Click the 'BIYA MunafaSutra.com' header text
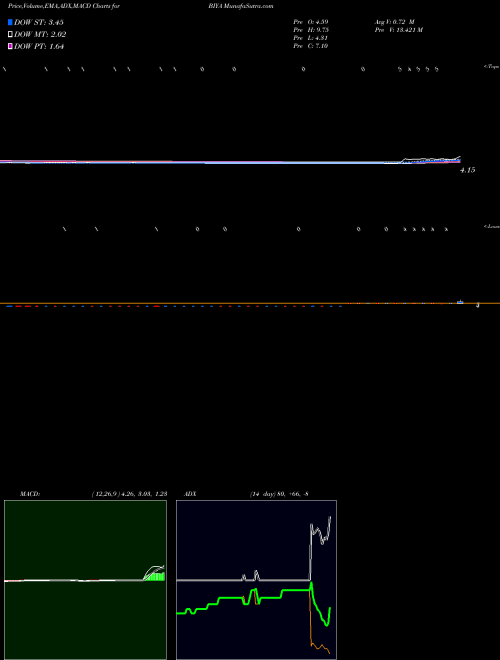 click(240, 6)
